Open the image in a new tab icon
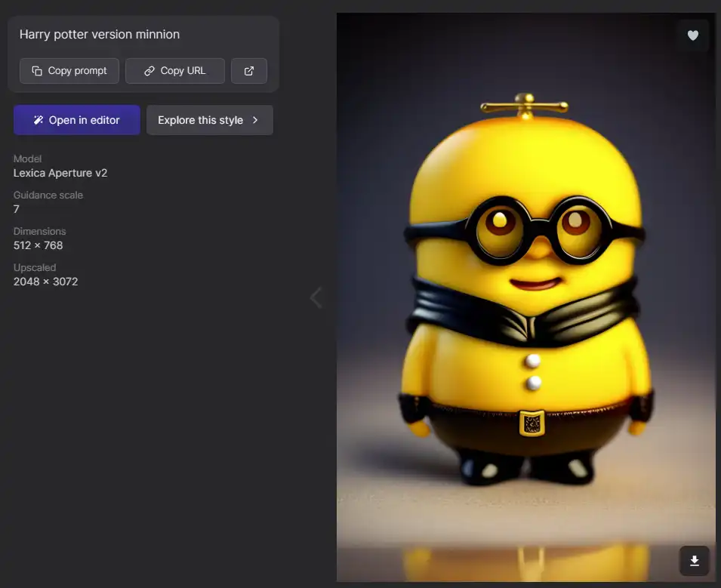Viewport: 721px width, 588px height. click(248, 71)
